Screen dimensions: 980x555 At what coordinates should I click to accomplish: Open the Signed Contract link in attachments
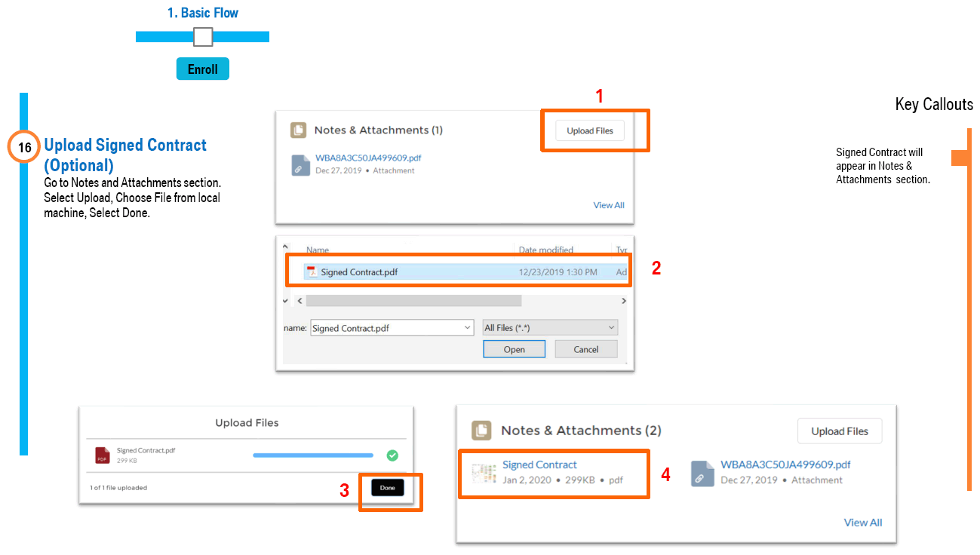coord(539,465)
